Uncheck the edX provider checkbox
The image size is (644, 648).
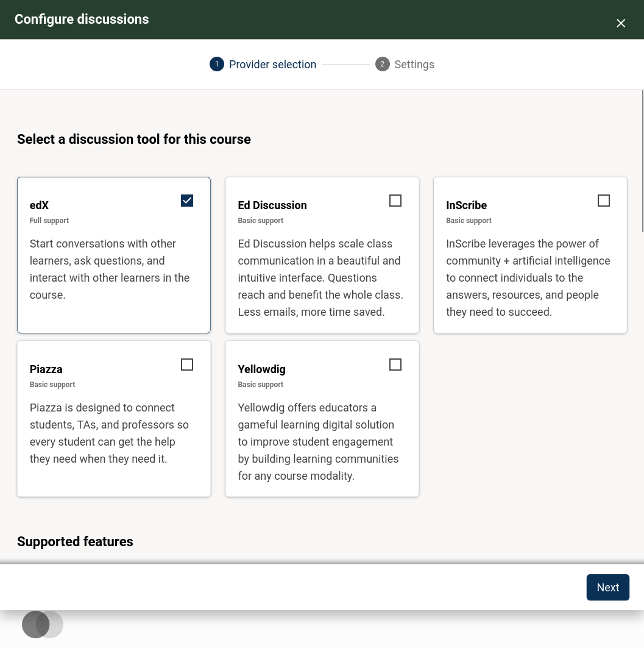(x=187, y=201)
